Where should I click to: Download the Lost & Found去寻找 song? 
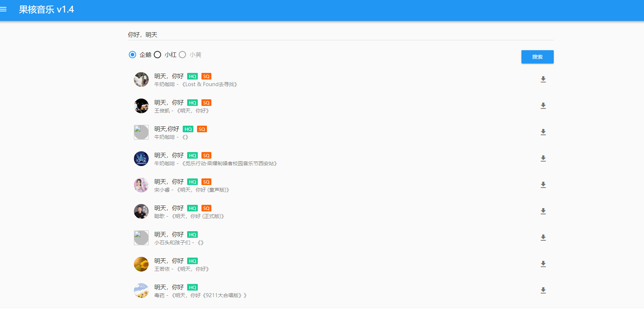[x=543, y=80]
